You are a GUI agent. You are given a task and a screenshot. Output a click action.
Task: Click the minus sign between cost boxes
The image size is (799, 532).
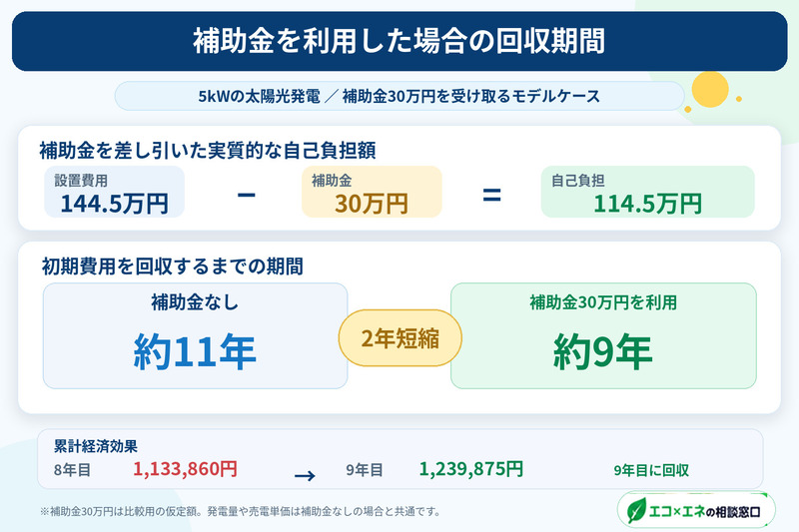tap(246, 195)
